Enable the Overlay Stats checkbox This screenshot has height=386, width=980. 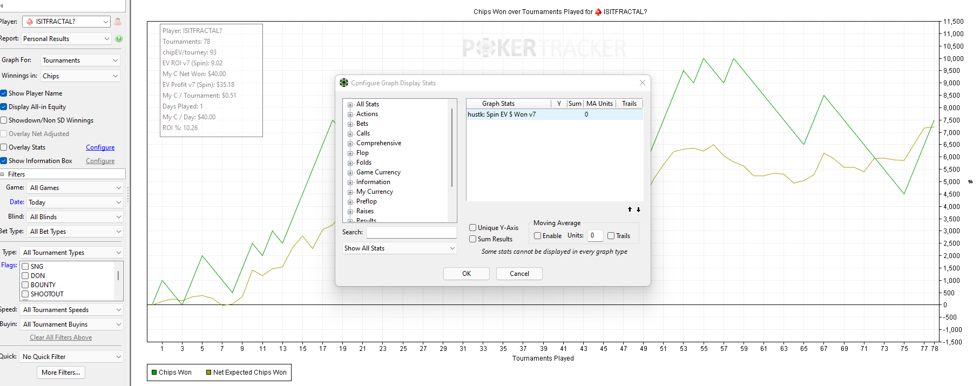(4, 147)
